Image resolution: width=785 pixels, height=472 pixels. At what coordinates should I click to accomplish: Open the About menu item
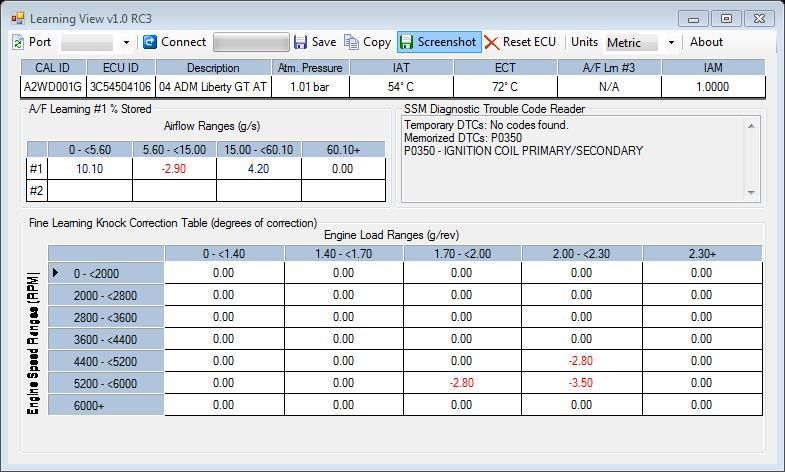pos(706,42)
